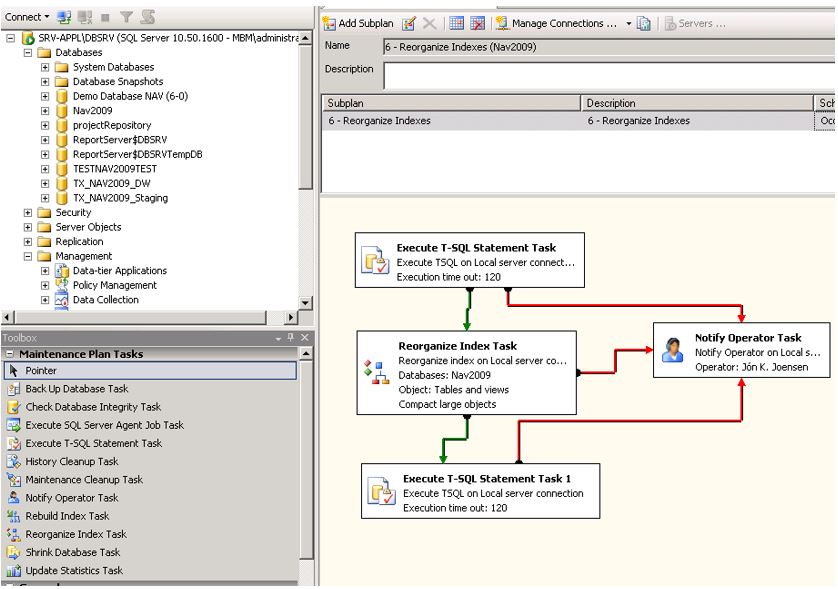Click the Name field of the maintenance plan
This screenshot has width=838, height=589.
609,47
